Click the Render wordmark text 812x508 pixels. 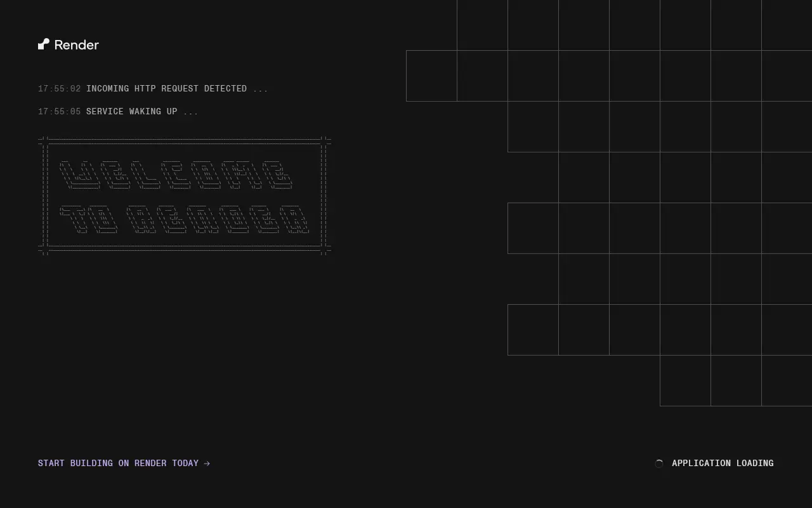click(x=77, y=44)
